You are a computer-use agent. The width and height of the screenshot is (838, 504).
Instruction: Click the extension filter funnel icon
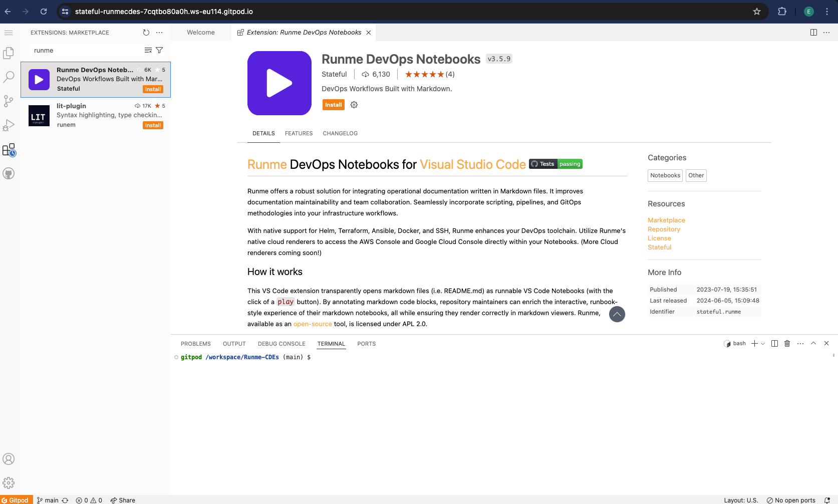159,50
